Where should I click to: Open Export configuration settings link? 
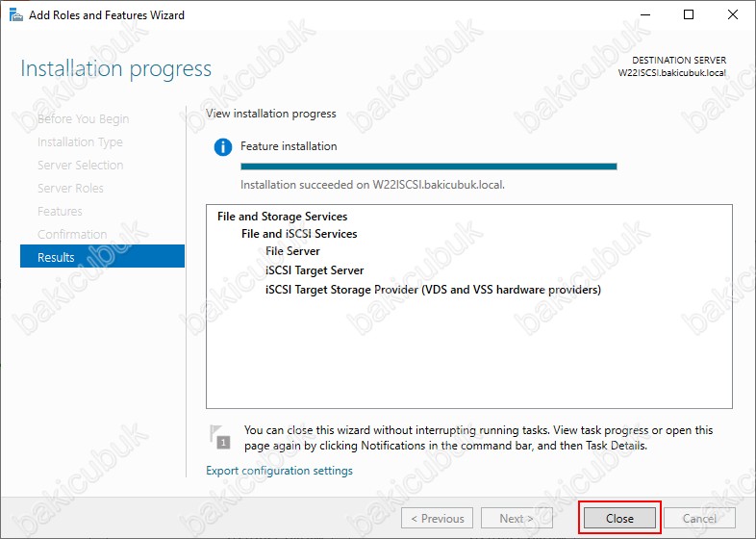[279, 471]
